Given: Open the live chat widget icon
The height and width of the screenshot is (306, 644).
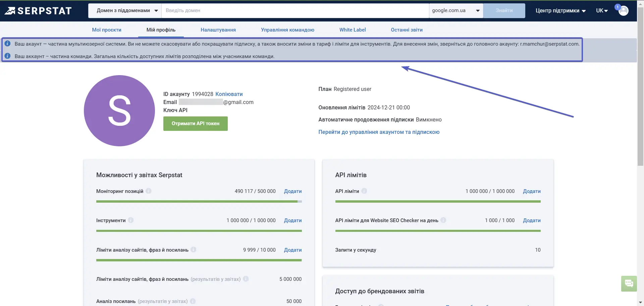Looking at the screenshot, I should click(x=629, y=284).
